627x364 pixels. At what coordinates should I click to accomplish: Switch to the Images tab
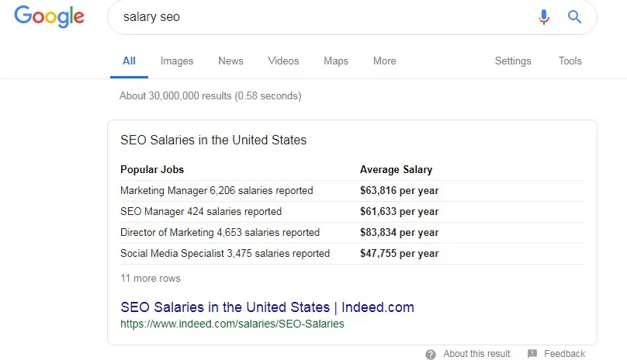177,61
